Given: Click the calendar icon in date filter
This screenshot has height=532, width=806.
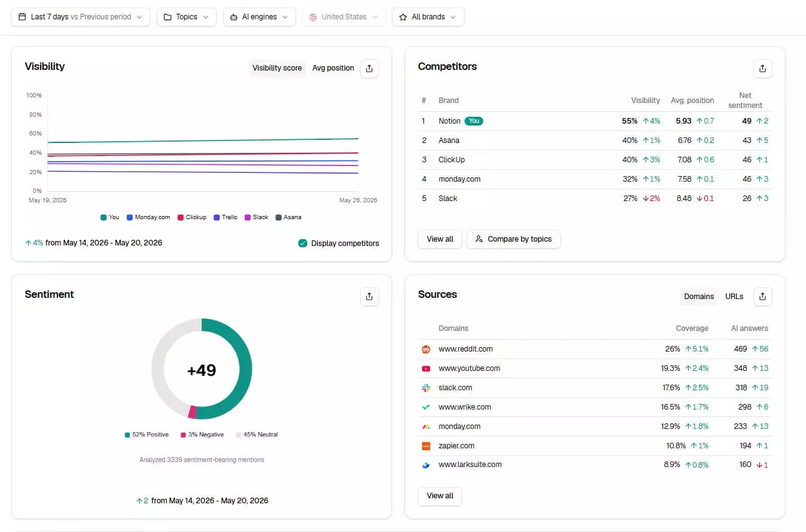Looking at the screenshot, I should tap(22, 17).
